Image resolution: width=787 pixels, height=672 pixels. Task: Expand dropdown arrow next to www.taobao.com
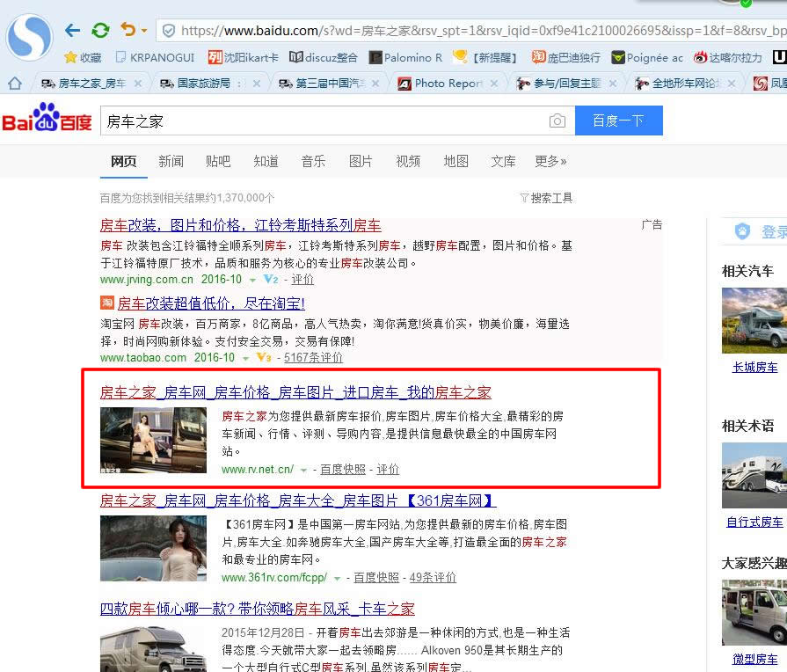[245, 358]
